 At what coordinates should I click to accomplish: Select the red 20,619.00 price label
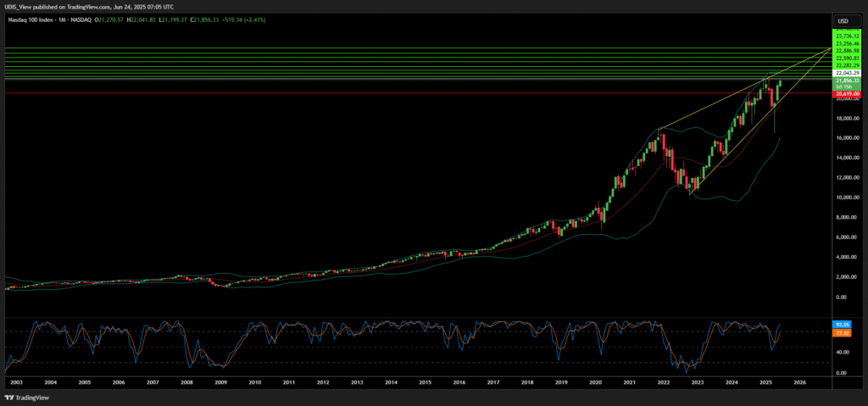point(847,94)
